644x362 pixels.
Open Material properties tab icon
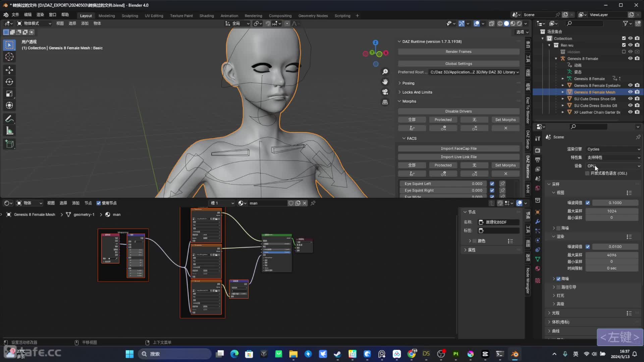click(538, 268)
